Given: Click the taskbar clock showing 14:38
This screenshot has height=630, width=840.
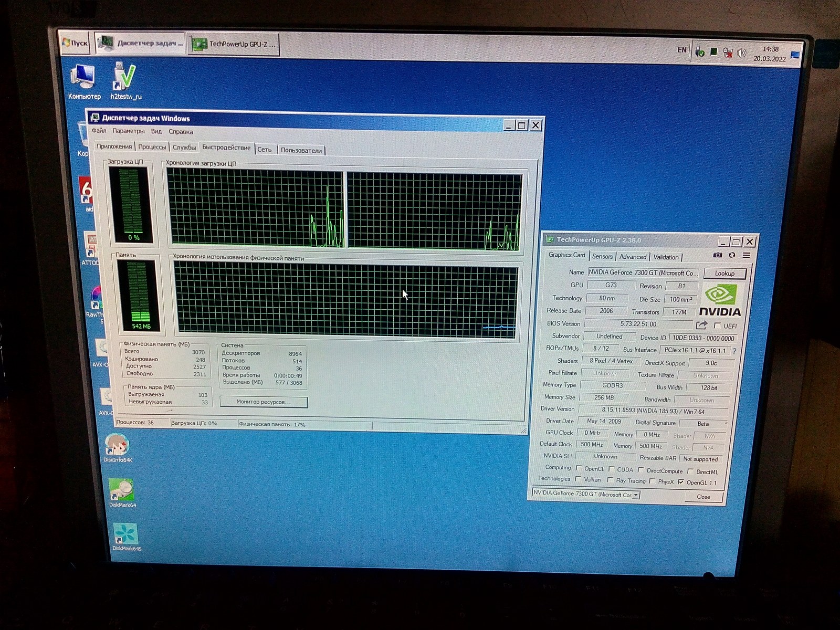Looking at the screenshot, I should (x=770, y=54).
